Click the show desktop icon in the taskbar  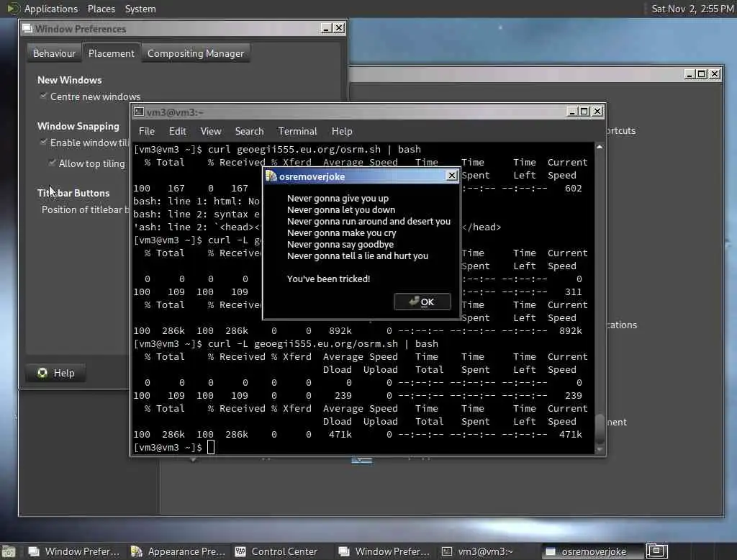coord(9,551)
